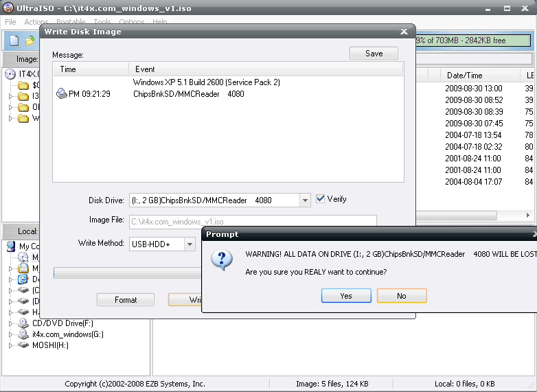Viewport: 537px width, 392px height.
Task: Click the Time column header
Action: click(x=91, y=69)
